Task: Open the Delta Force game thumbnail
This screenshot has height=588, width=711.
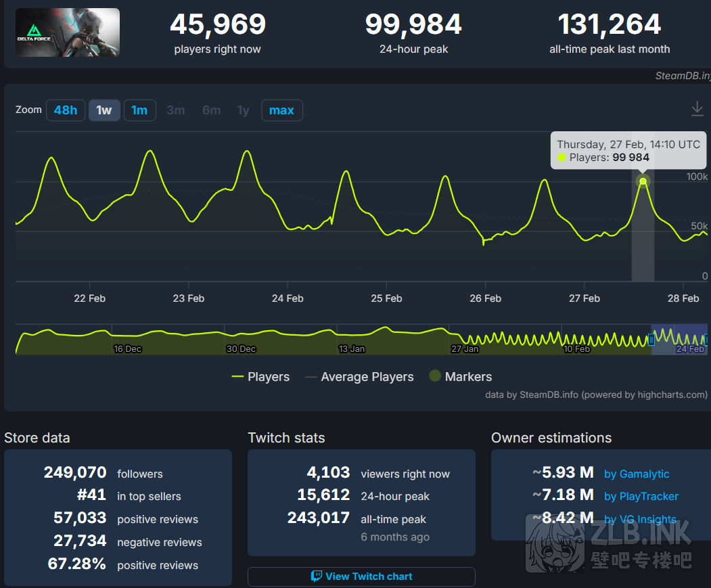Action: tap(68, 32)
